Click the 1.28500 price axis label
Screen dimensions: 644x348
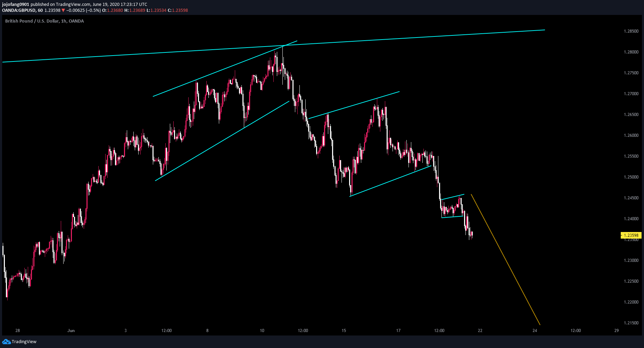coord(631,31)
